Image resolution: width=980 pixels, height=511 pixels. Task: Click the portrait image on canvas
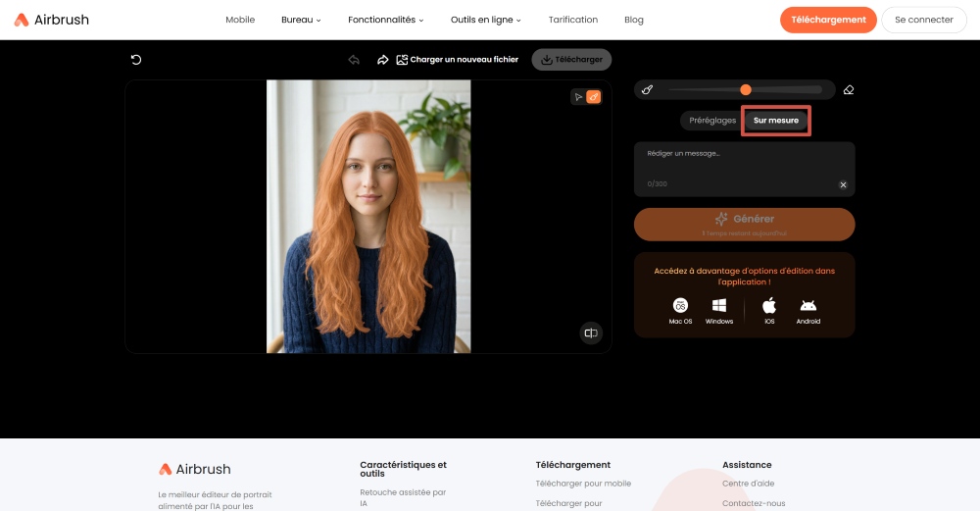368,217
